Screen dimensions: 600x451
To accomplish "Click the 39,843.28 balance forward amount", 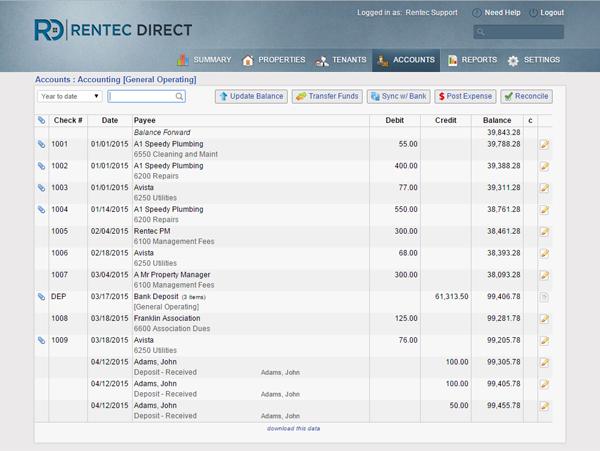I will 504,132.
